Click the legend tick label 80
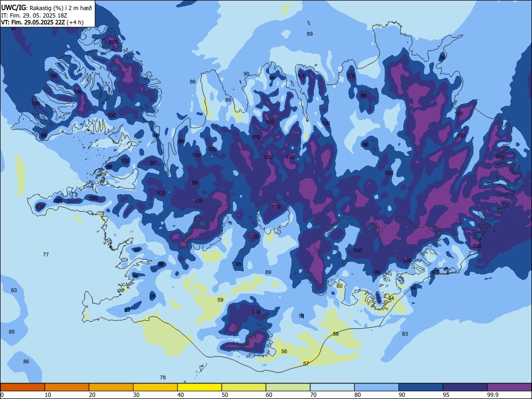Viewport: 532px width, 399px height. tap(358, 395)
